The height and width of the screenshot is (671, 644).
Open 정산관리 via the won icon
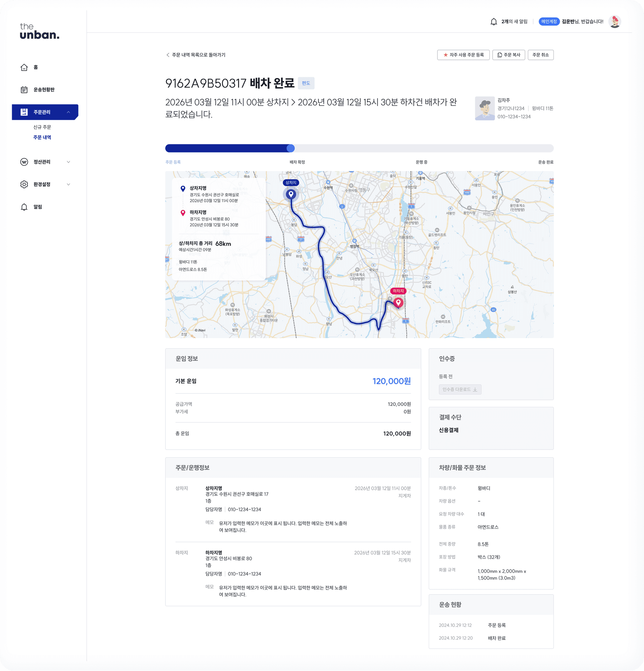click(24, 162)
